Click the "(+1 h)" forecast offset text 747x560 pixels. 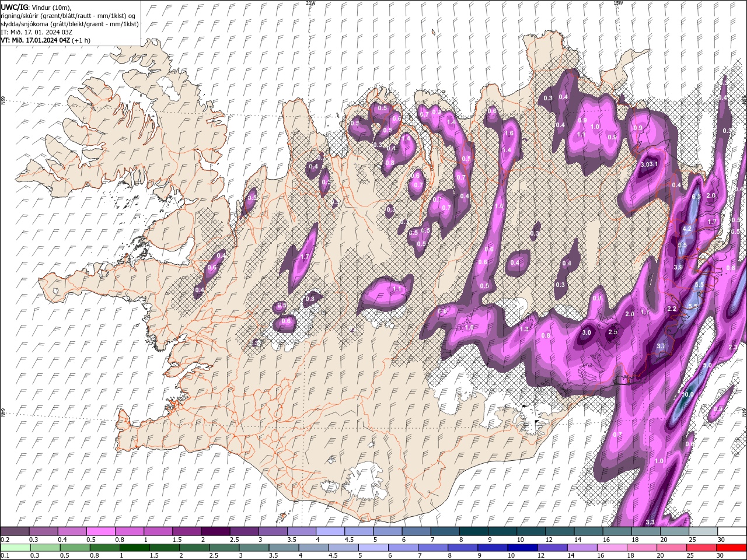pyautogui.click(x=81, y=40)
